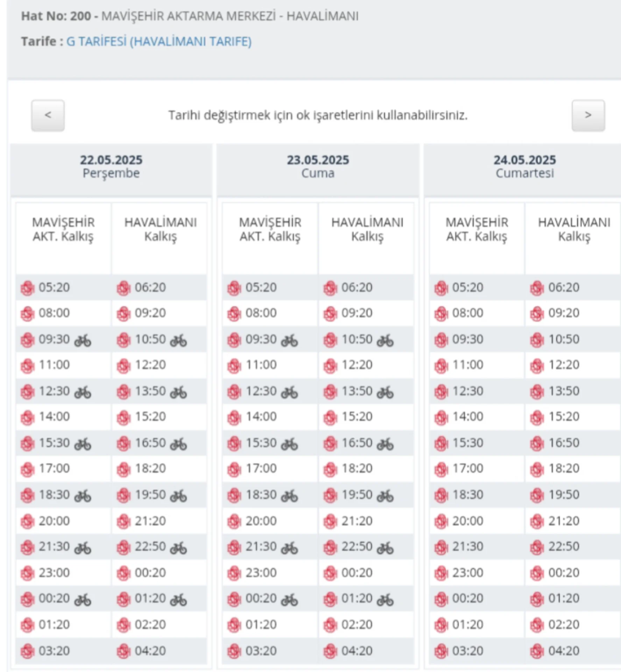Click red bus icon beside Thursday 14:00 departure
The height and width of the screenshot is (672, 621).
click(27, 418)
